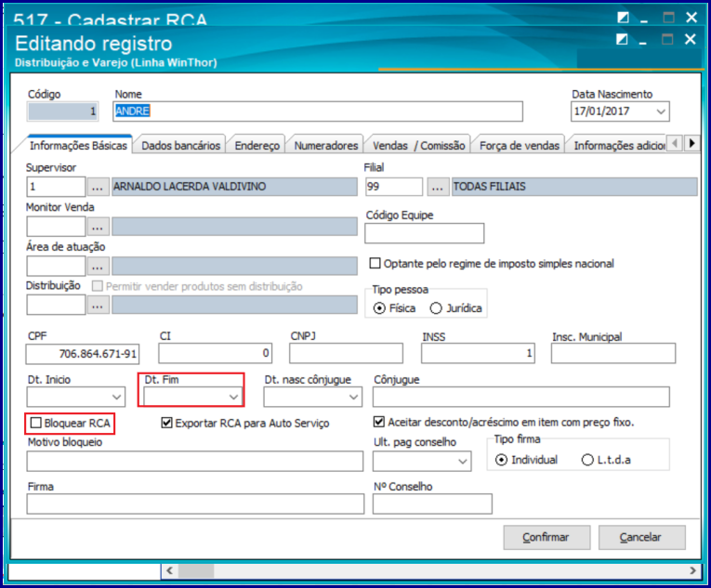Click restore icon of Editando registro window
This screenshot has height=588, width=711.
(x=622, y=39)
